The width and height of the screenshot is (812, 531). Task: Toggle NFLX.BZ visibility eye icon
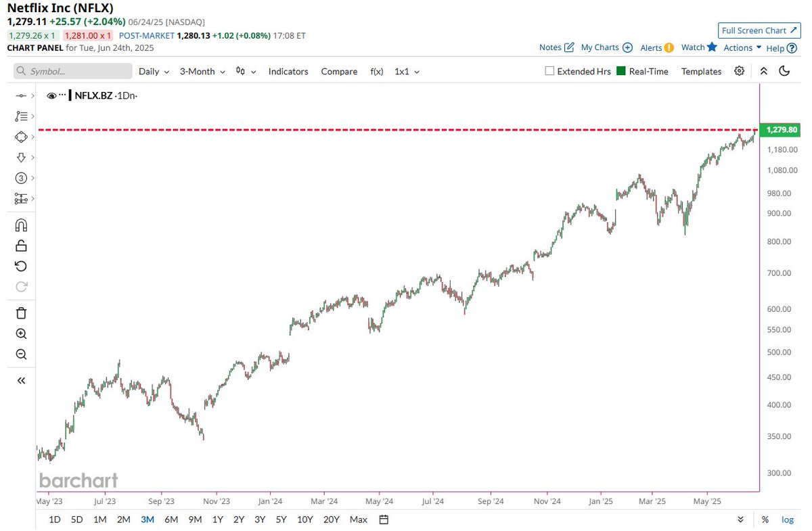pos(51,96)
